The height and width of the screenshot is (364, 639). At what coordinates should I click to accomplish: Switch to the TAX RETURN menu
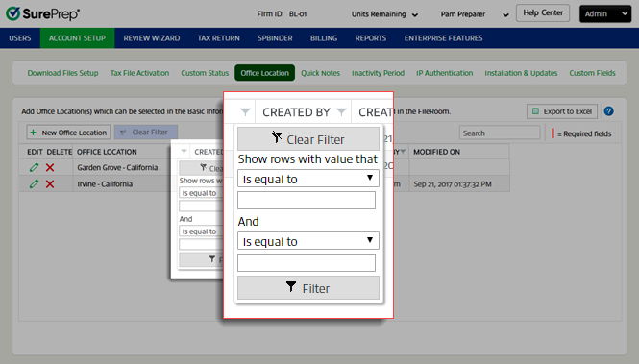(x=218, y=38)
